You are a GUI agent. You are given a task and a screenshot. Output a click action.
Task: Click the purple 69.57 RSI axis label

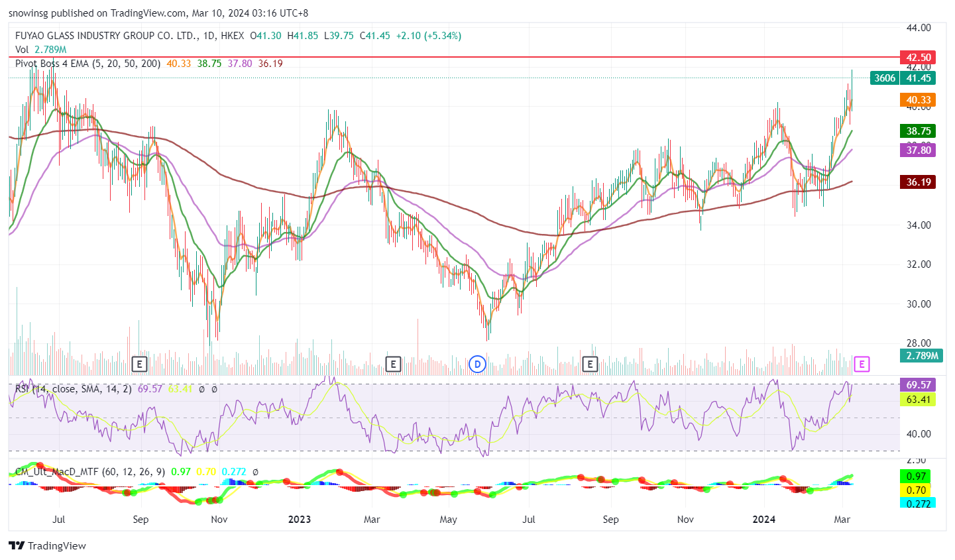pyautogui.click(x=917, y=385)
